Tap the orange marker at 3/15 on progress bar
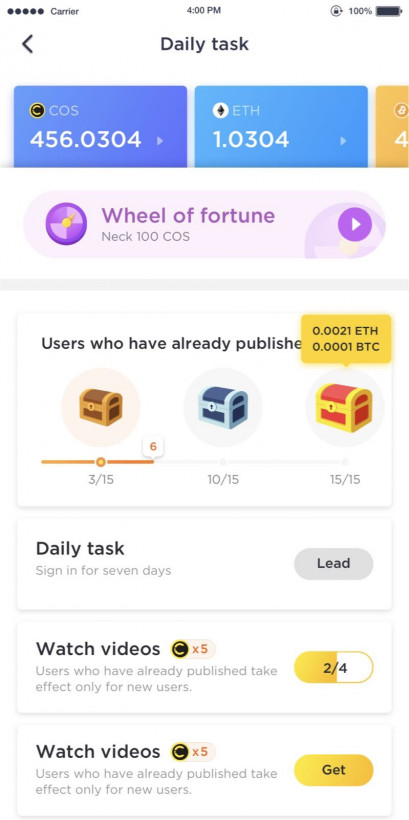The height and width of the screenshot is (820, 409). (x=101, y=462)
